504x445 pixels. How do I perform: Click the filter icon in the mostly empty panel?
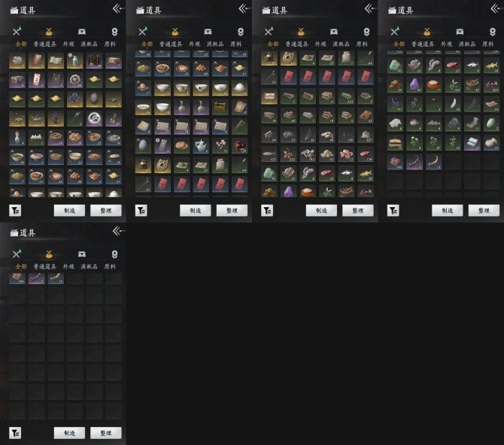point(15,433)
